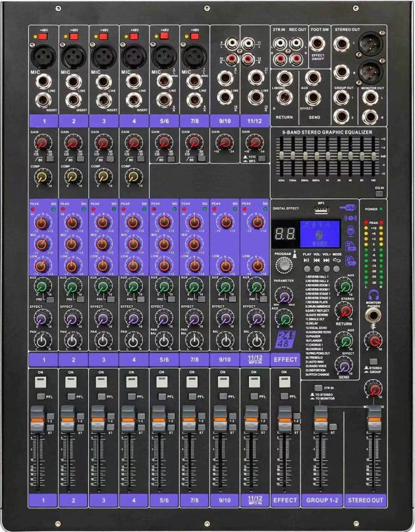Toggle +48V phantom power on channel 1
Viewport: 415px width, 532px height.
pyautogui.click(x=43, y=37)
